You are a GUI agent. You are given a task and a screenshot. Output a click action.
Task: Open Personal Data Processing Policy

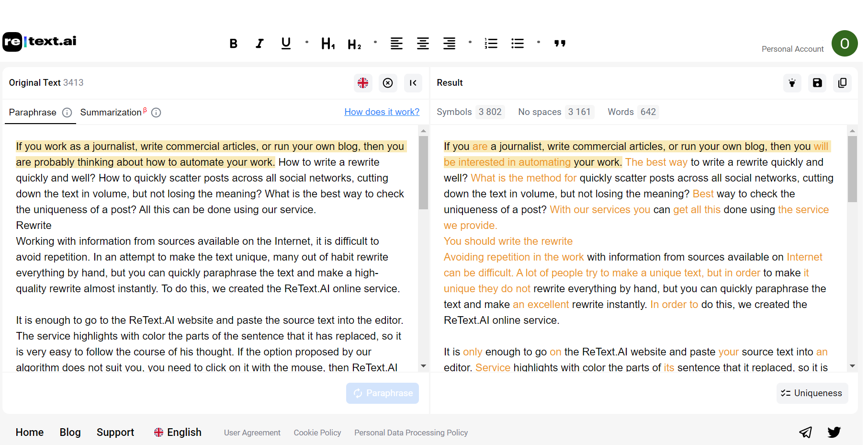[x=411, y=433]
